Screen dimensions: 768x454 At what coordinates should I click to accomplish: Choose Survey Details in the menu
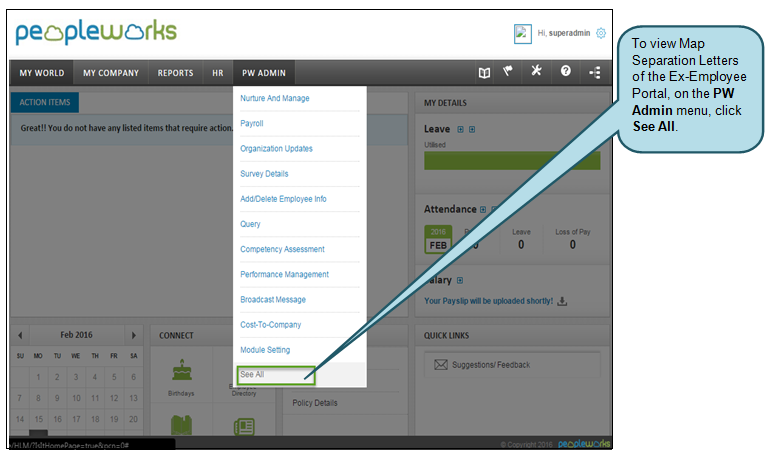[x=264, y=174]
